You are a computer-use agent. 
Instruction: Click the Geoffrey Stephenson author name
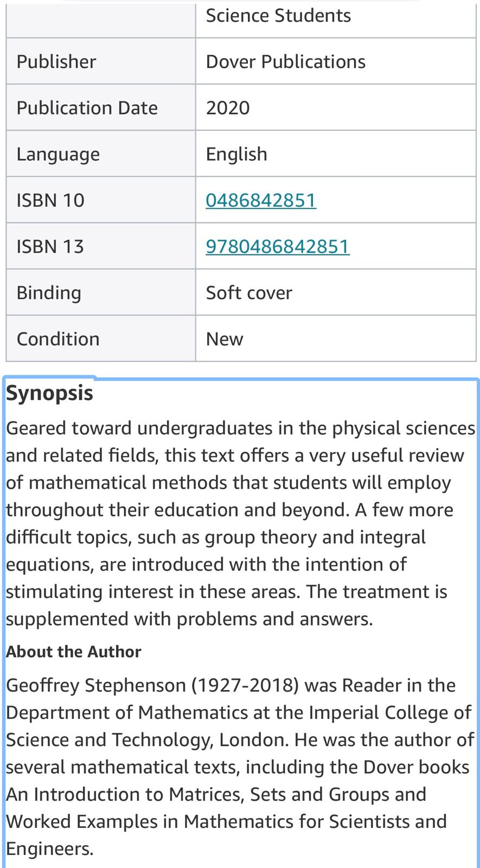(x=95, y=685)
